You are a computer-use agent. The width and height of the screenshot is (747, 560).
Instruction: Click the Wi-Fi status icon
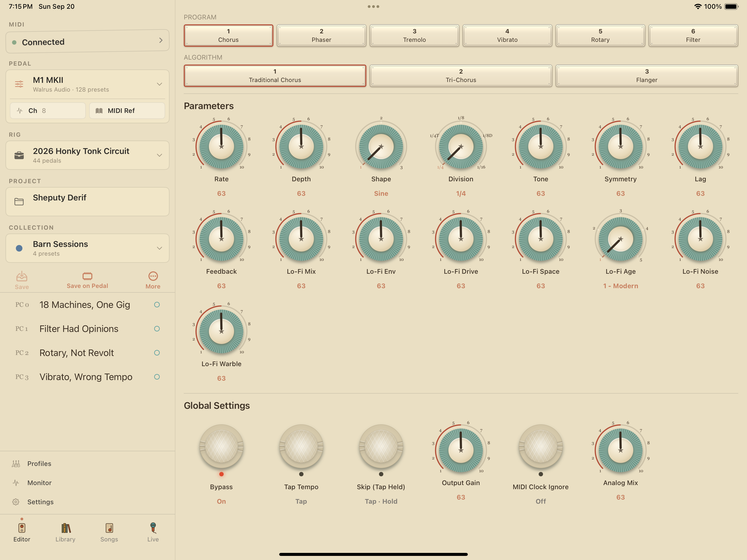[x=698, y=6]
